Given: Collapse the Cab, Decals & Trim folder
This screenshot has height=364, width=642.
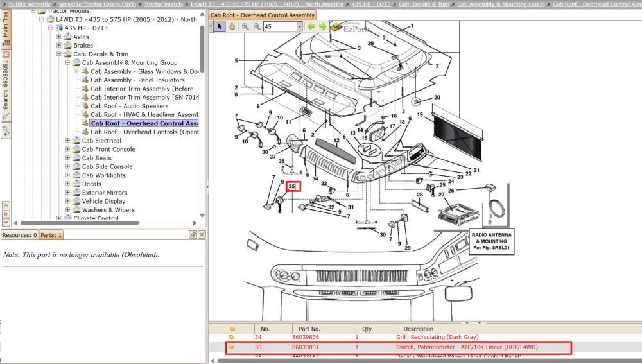Looking at the screenshot, I should pyautogui.click(x=59, y=54).
